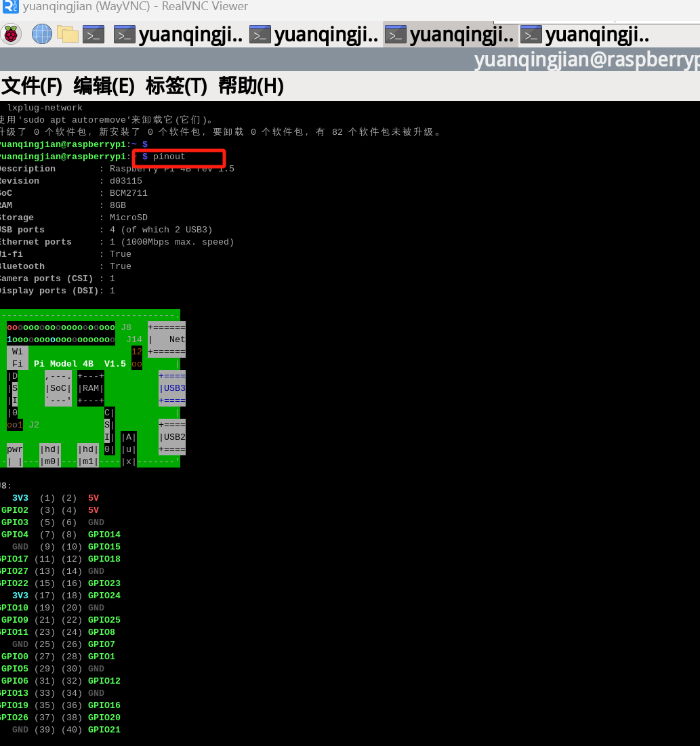The height and width of the screenshot is (746, 700).
Task: Click the USB3 port block in diagram
Action: 172,388
